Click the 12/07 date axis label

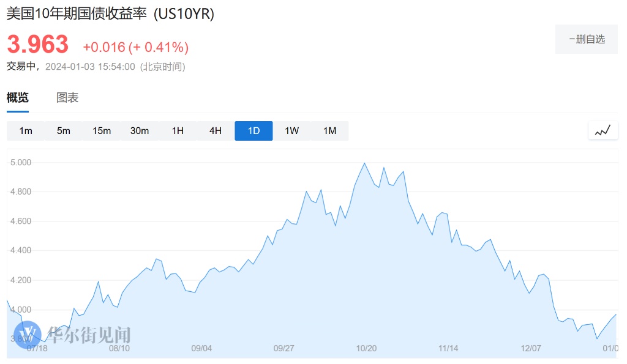(531, 348)
